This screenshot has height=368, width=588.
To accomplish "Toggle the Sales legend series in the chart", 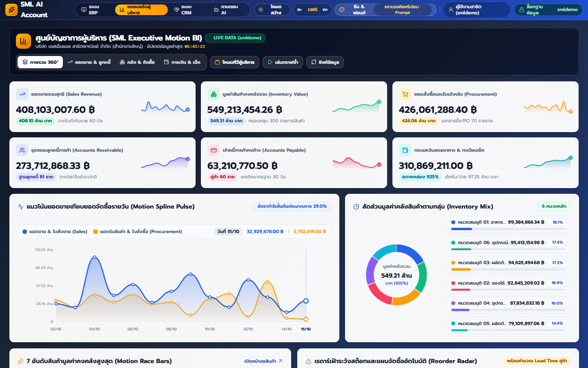I will coord(55,231).
